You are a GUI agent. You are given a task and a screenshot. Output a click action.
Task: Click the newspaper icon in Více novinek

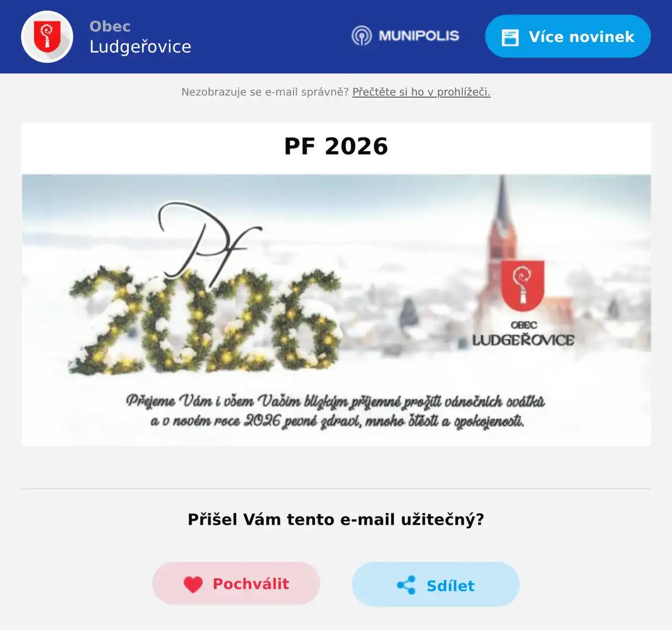(510, 38)
